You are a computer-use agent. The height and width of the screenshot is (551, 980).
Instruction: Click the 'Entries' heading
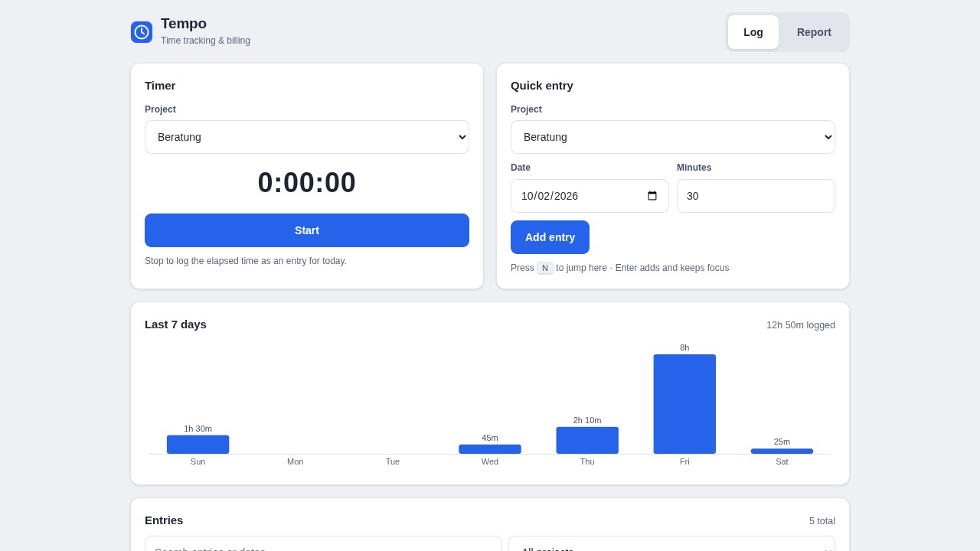[164, 520]
